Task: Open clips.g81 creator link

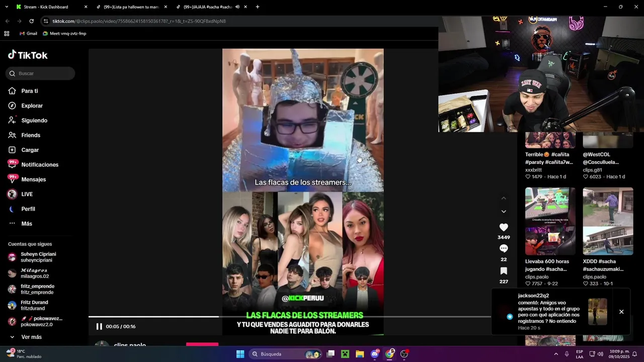Action: pyautogui.click(x=592, y=170)
